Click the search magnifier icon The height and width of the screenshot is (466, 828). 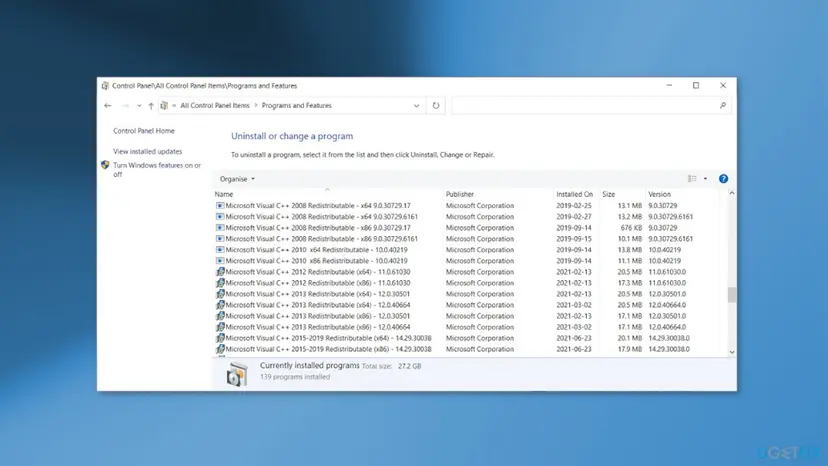723,106
